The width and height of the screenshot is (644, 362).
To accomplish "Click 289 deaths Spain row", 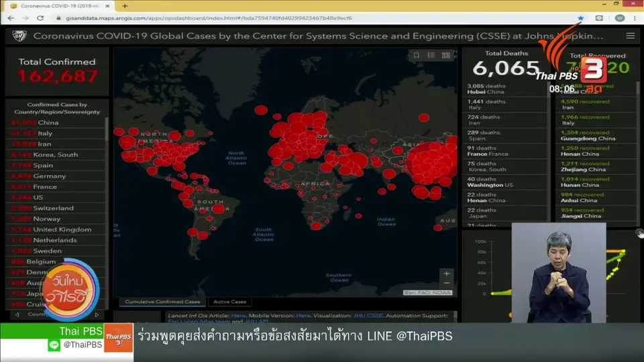I will coord(504,135).
